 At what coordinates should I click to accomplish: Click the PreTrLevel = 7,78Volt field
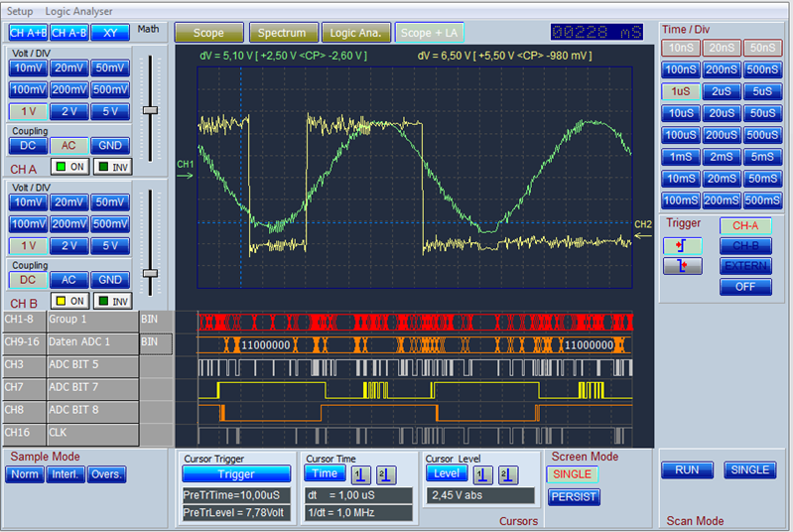pos(236,513)
